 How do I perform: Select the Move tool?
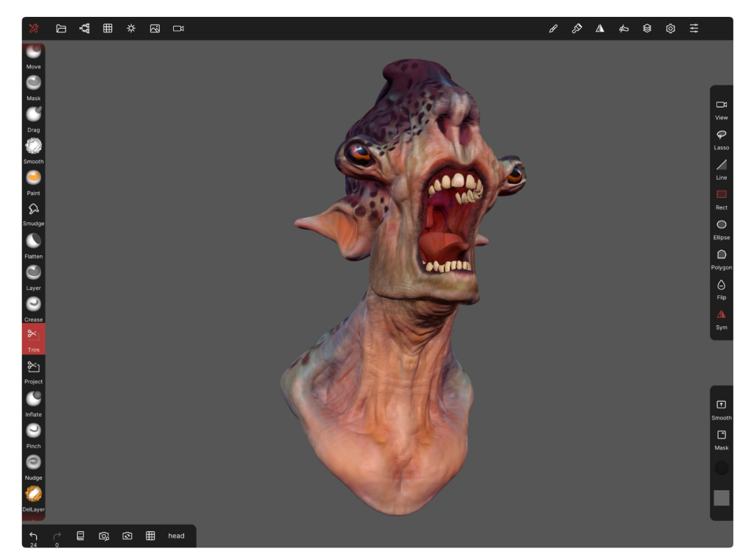[x=33, y=52]
